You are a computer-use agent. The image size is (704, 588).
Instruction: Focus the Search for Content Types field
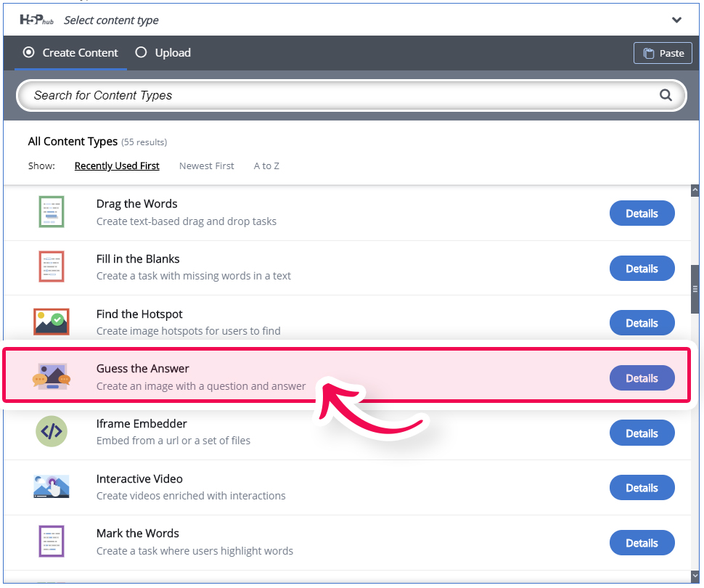tap(351, 95)
